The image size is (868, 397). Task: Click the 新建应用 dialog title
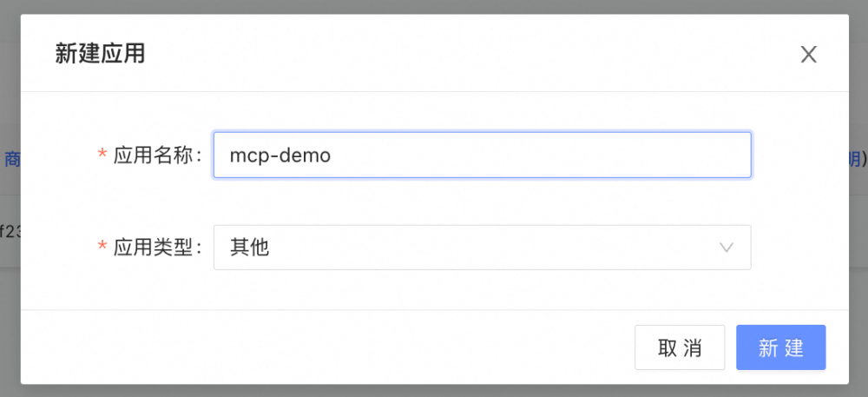coord(100,54)
